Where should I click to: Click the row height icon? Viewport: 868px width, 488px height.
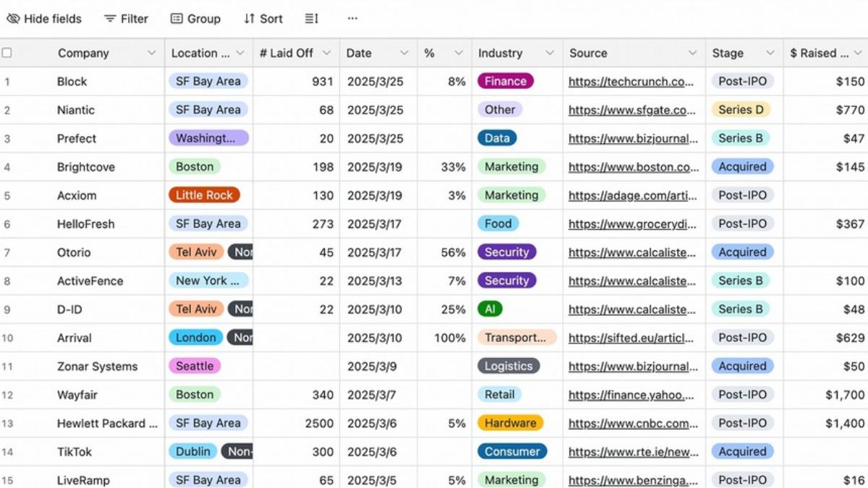pos(312,19)
